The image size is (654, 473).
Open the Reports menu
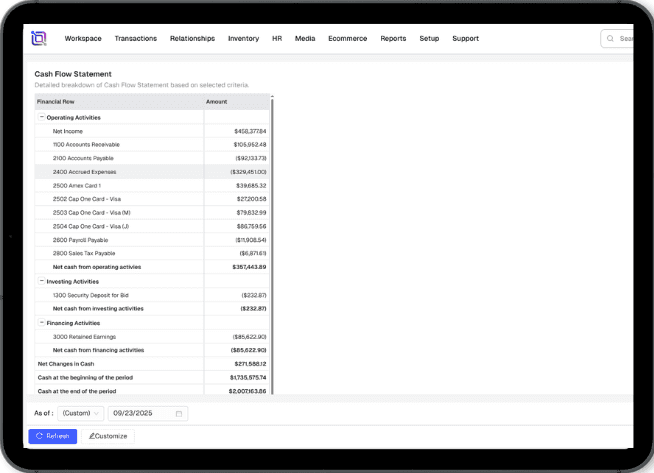tap(393, 39)
